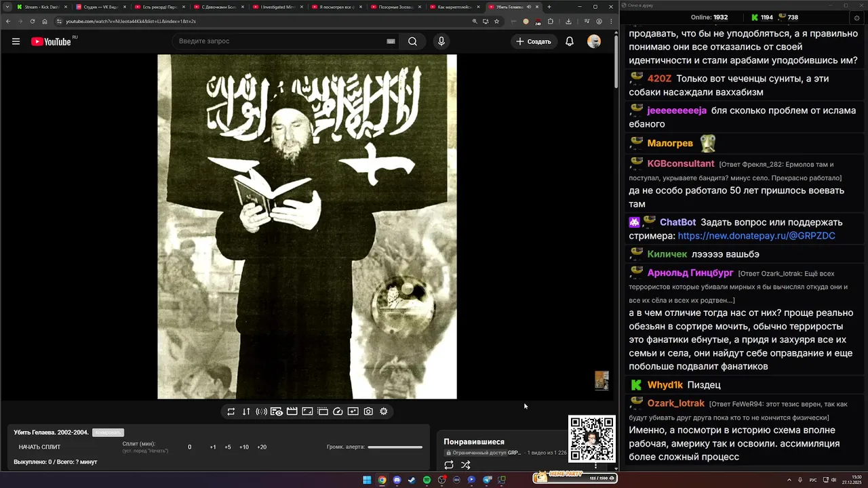
Task: Click the video frame to pause
Action: pos(307,227)
